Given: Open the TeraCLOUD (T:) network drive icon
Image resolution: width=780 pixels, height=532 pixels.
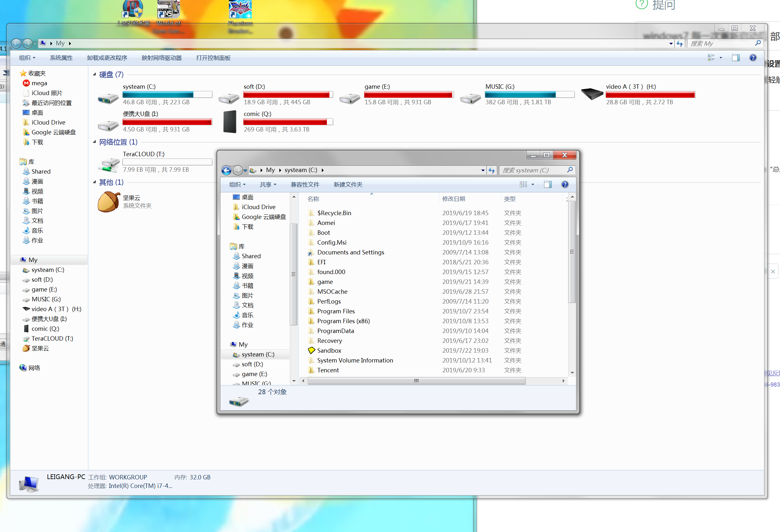Looking at the screenshot, I should tap(108, 165).
